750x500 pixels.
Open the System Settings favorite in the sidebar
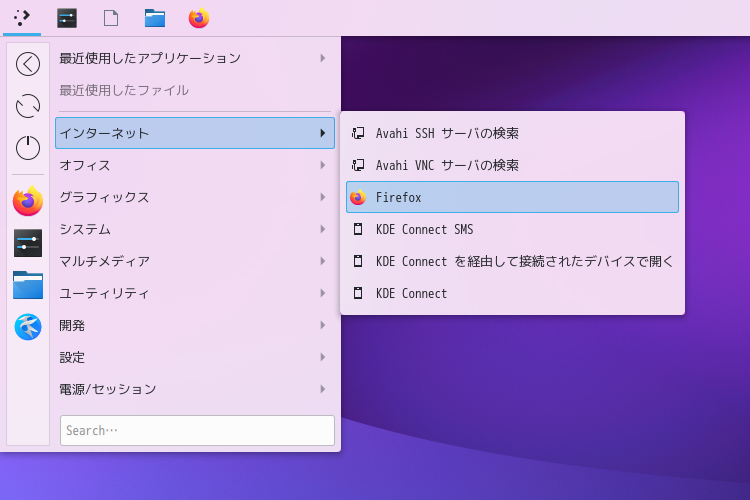click(x=28, y=243)
